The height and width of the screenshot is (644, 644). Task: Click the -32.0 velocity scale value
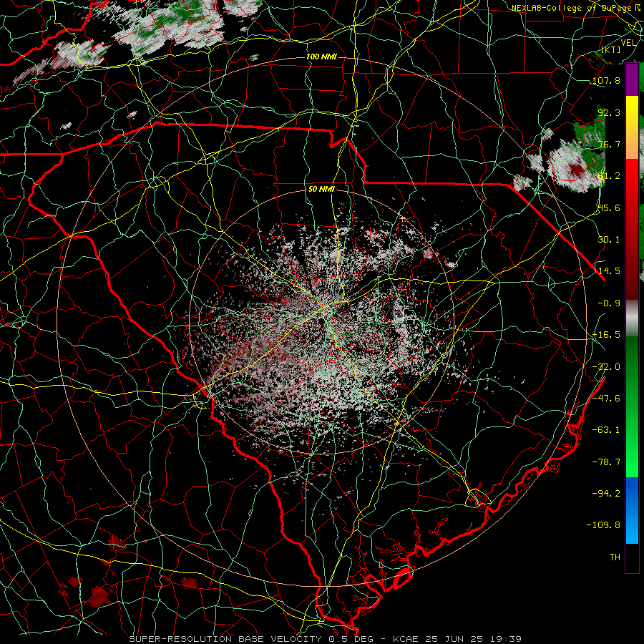pos(606,367)
